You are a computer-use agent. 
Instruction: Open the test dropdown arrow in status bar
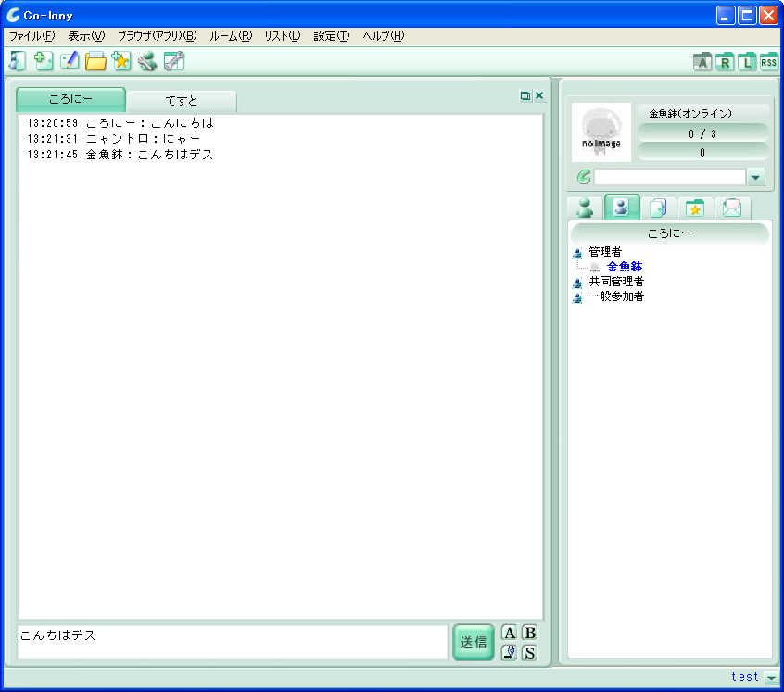coord(772,678)
